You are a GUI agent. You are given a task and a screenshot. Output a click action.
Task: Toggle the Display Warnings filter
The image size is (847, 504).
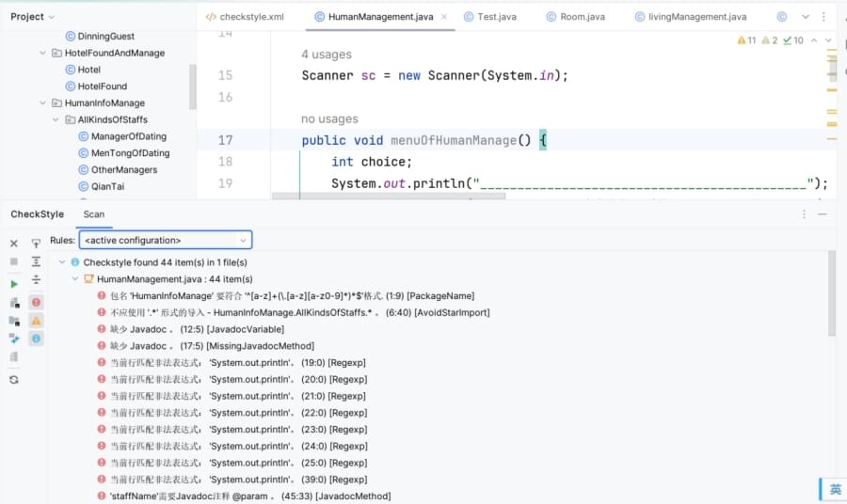pyautogui.click(x=36, y=321)
